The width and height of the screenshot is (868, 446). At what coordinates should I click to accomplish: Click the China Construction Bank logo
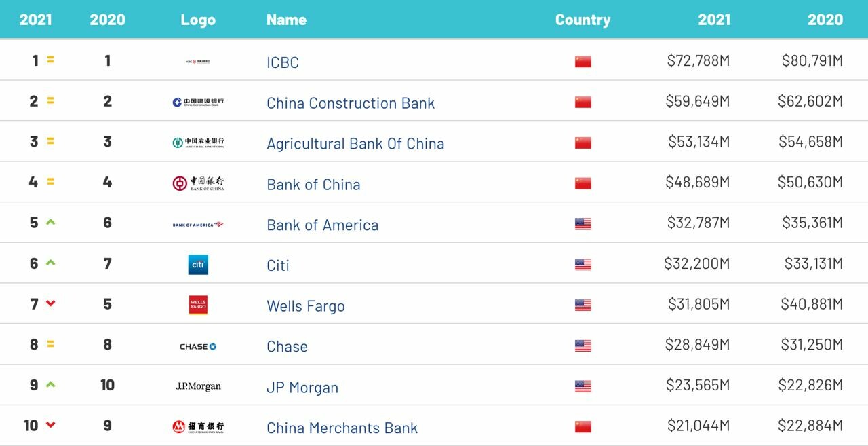198,102
